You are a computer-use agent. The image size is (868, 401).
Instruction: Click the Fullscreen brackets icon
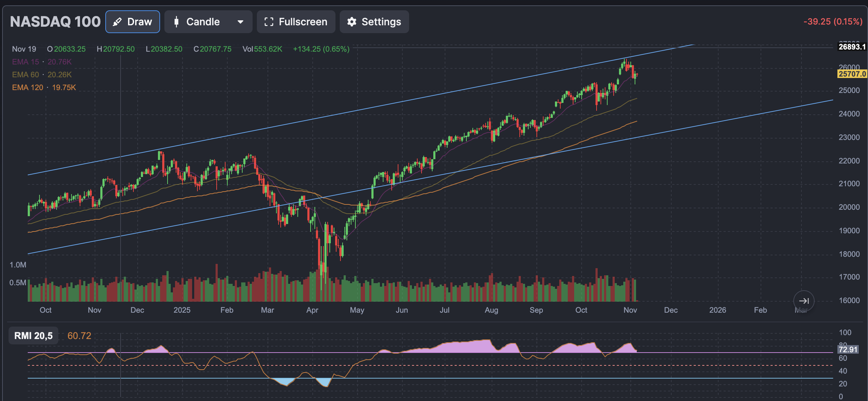click(x=269, y=22)
